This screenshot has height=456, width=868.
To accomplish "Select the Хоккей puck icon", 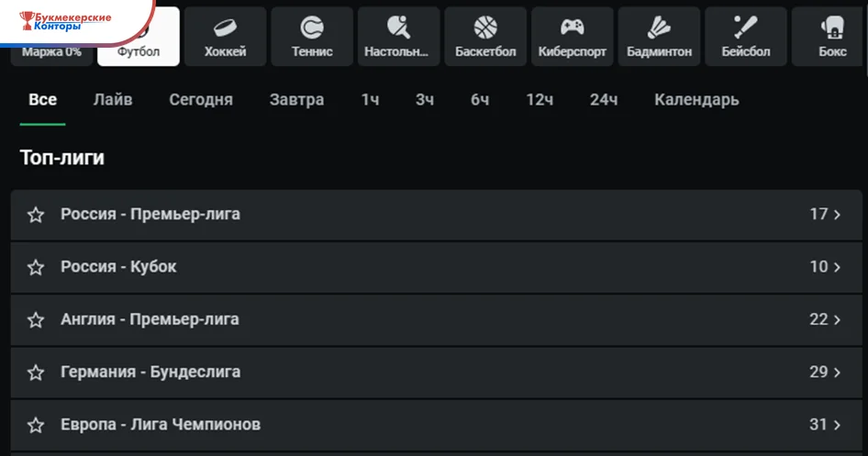I will tap(225, 28).
